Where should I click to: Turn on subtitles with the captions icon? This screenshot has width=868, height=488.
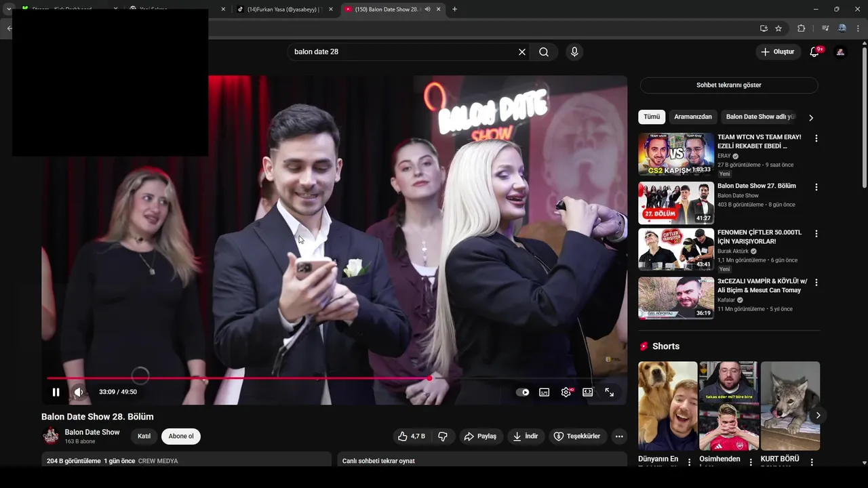[544, 392]
